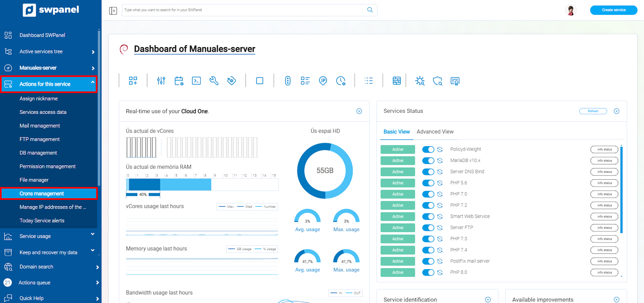Toggle the Server FTP service switch
Viewport: 644px width, 303px height.
[428, 228]
